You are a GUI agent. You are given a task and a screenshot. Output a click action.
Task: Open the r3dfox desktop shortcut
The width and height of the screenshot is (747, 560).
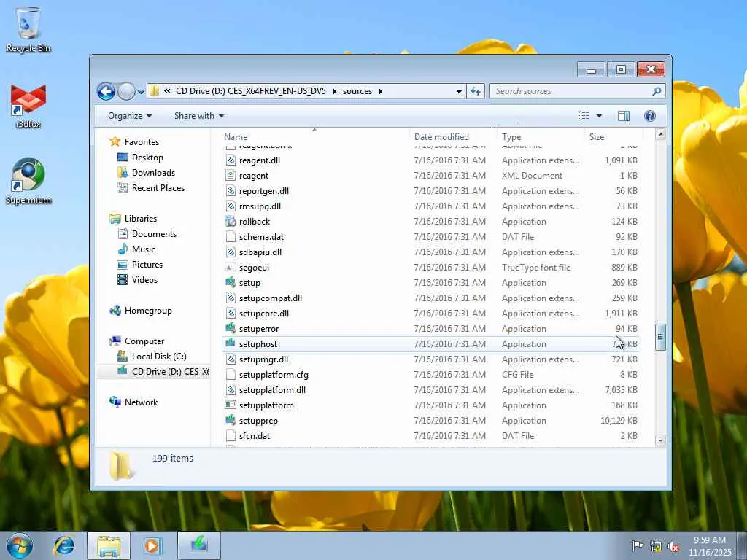point(28,106)
